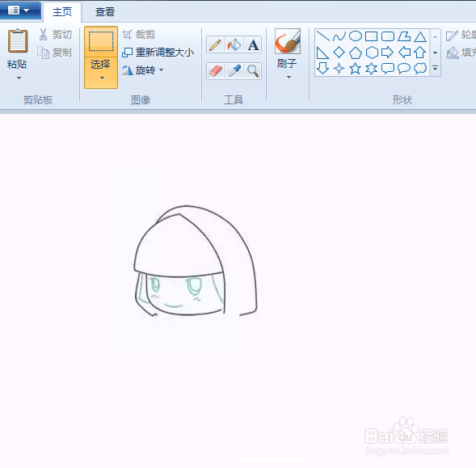Select the Rectangle shape
Image resolution: width=476 pixels, height=468 pixels.
(371, 36)
